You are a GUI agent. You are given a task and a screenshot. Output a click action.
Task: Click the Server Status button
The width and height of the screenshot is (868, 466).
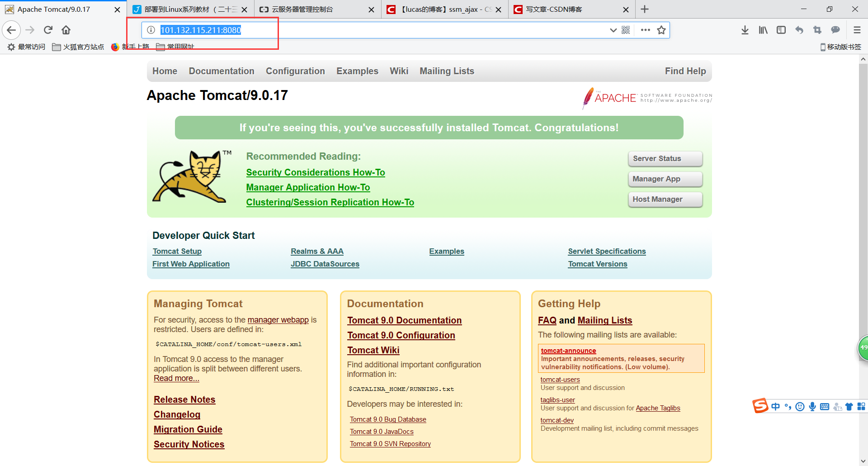tap(665, 159)
